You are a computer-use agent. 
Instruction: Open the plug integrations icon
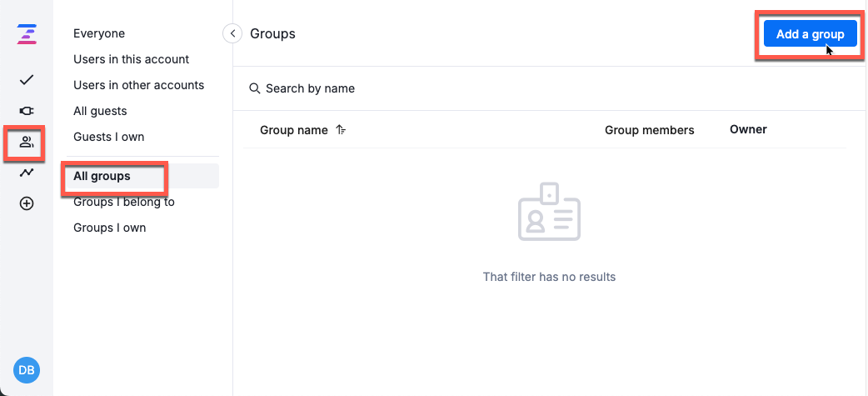point(27,112)
